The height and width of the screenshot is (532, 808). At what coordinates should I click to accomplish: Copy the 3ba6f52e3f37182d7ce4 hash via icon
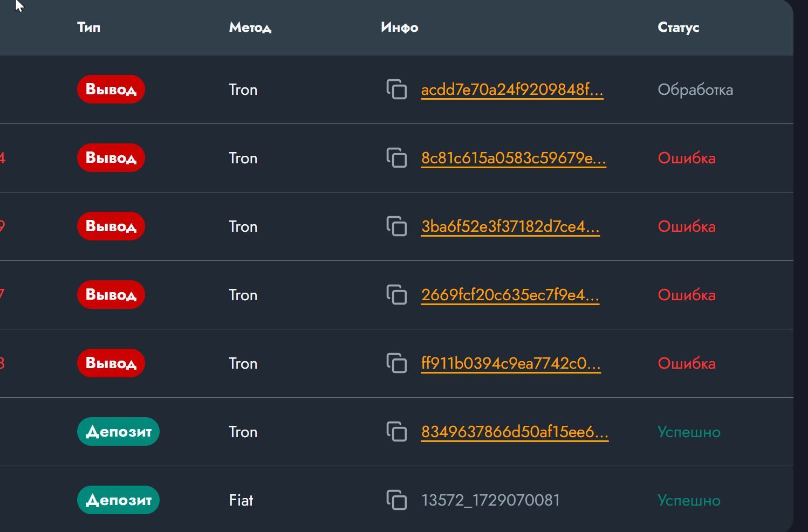click(x=396, y=226)
